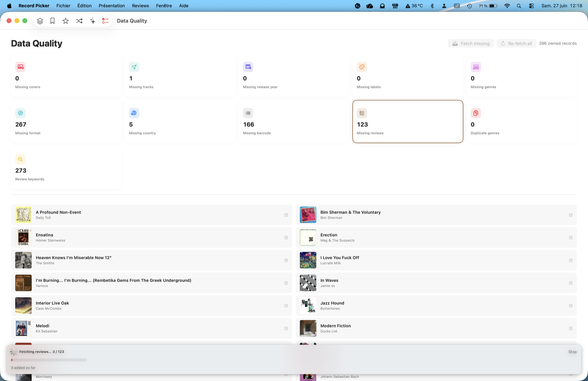The image size is (588, 381).
Task: Open the Édition menu
Action: point(84,6)
